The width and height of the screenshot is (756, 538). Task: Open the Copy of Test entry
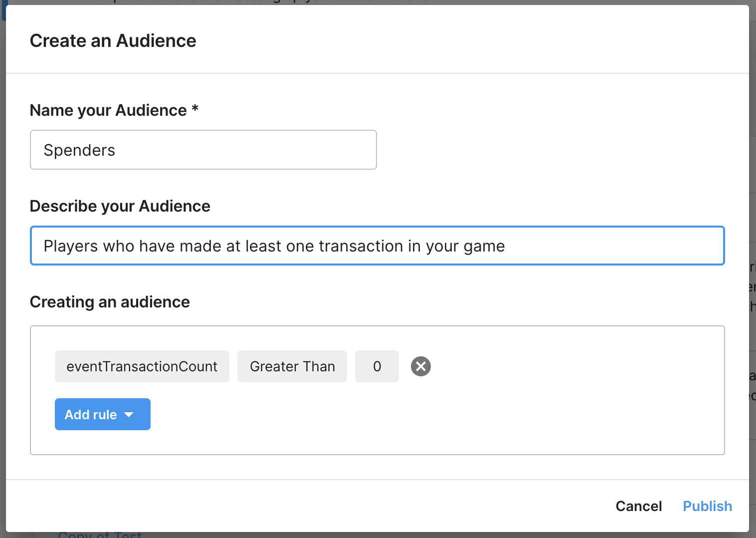pos(100,534)
